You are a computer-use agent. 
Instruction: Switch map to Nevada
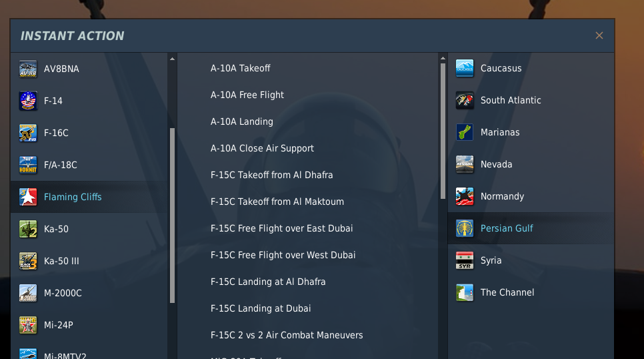531,165
